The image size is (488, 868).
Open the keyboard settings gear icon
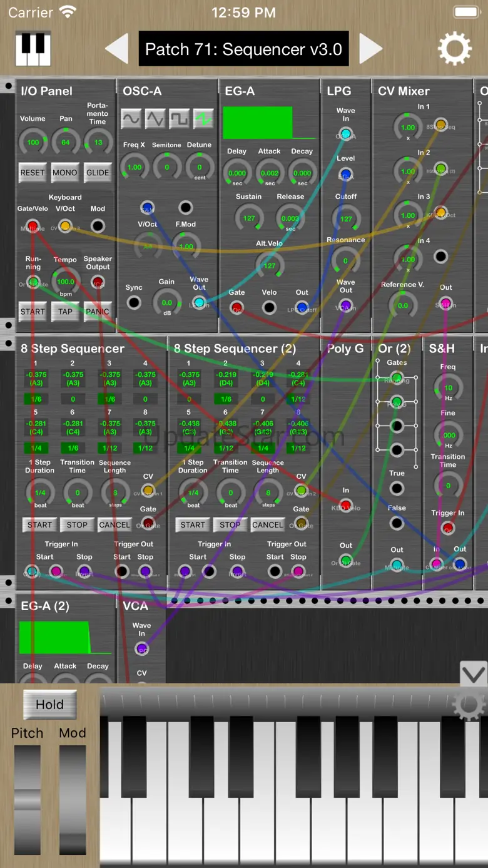click(x=469, y=706)
